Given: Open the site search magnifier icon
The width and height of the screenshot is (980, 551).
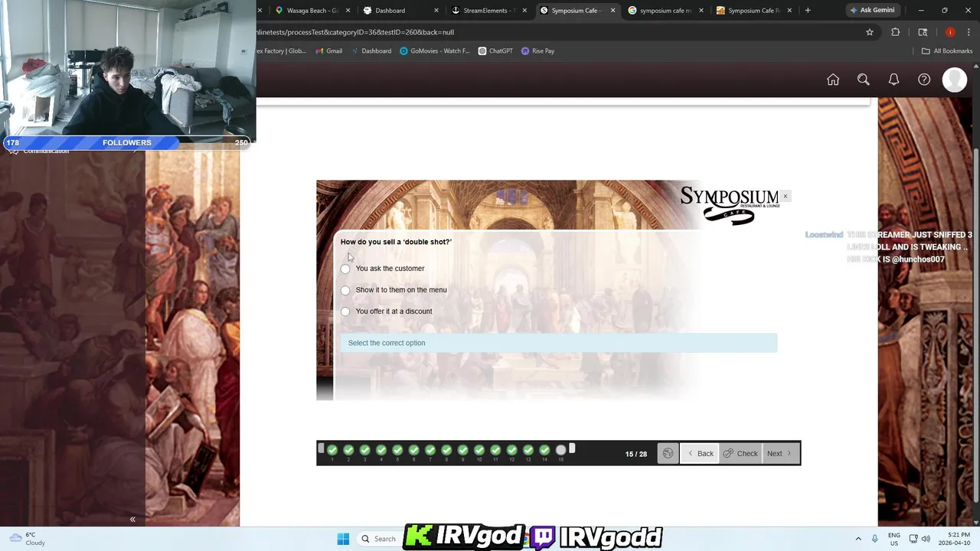Looking at the screenshot, I should point(863,80).
